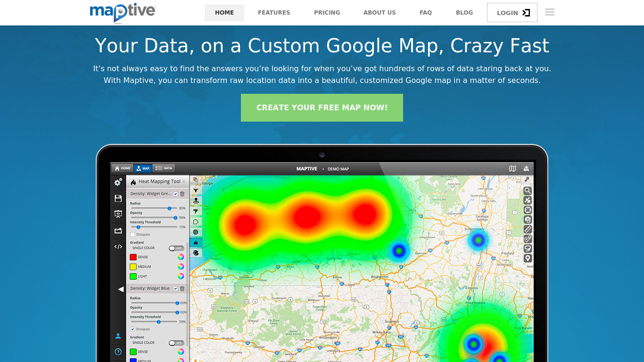Click the LOGIN button
This screenshot has width=644, height=362.
click(512, 13)
